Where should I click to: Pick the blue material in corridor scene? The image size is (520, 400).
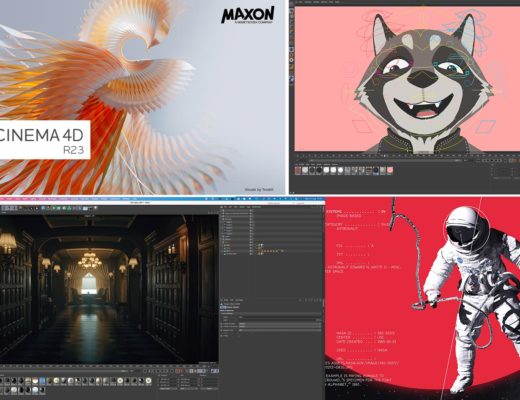click(42, 381)
